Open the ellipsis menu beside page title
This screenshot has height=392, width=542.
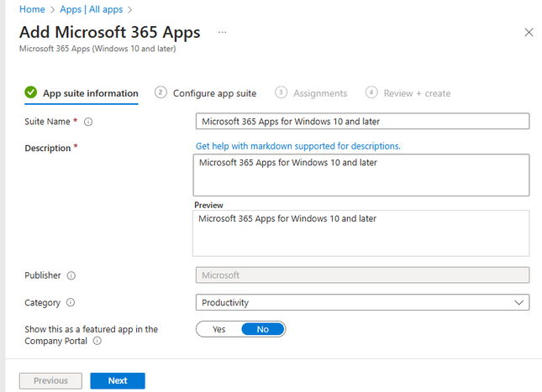pyautogui.click(x=223, y=32)
